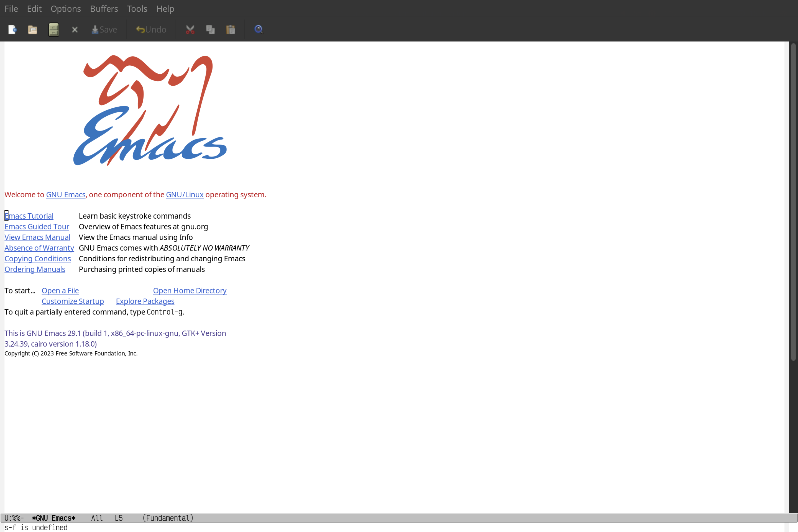The width and height of the screenshot is (798, 532).
Task: Click on View Emacs Manual link
Action: (37, 237)
